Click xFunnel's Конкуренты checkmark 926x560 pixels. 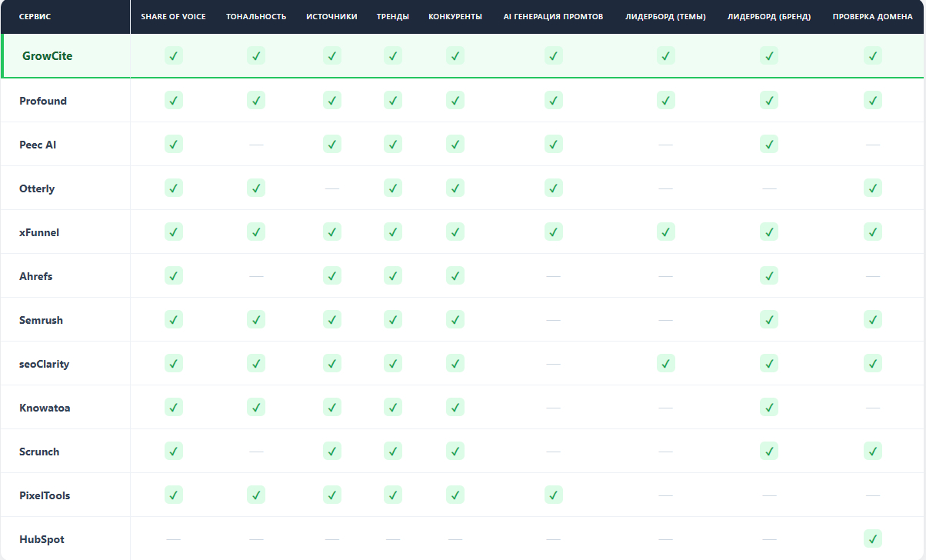click(455, 232)
